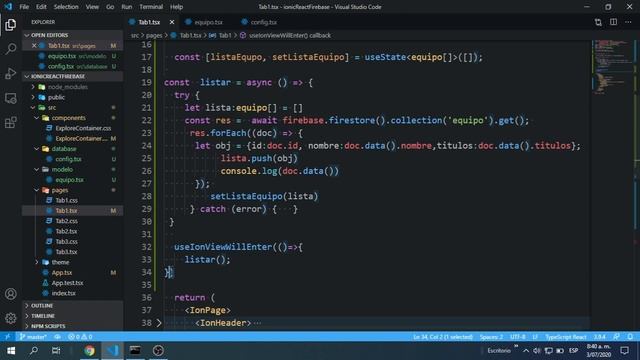
Task: Click Ln 34, Col 2 cursor position
Action: click(x=443, y=337)
